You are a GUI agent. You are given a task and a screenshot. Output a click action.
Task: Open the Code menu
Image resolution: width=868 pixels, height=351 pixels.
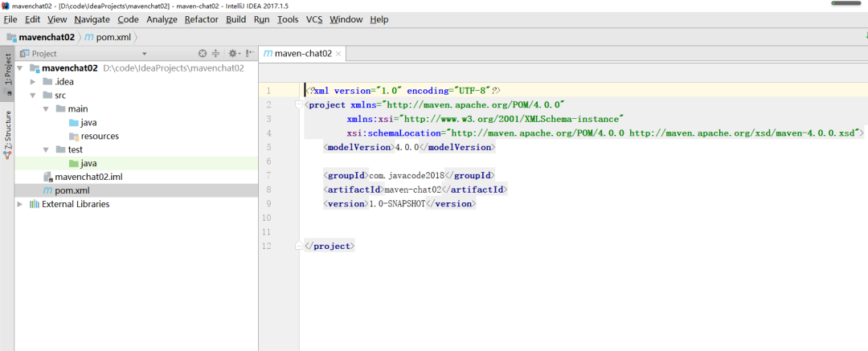point(128,19)
